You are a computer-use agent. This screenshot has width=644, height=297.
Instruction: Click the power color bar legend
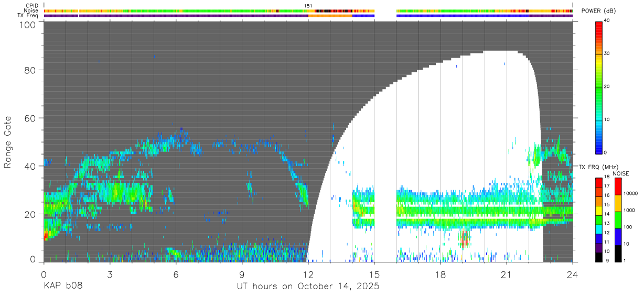click(x=599, y=87)
